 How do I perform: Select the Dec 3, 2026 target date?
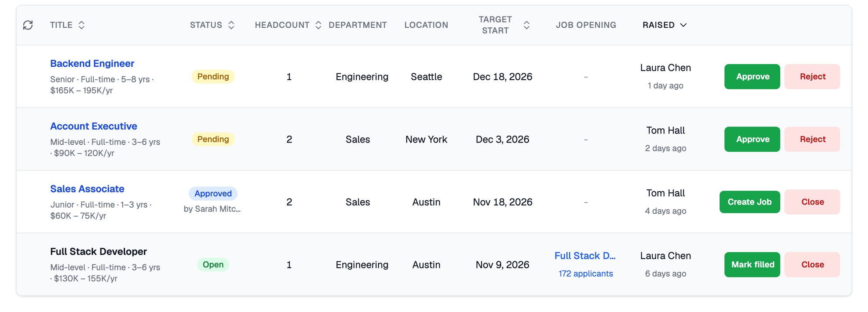tap(503, 139)
